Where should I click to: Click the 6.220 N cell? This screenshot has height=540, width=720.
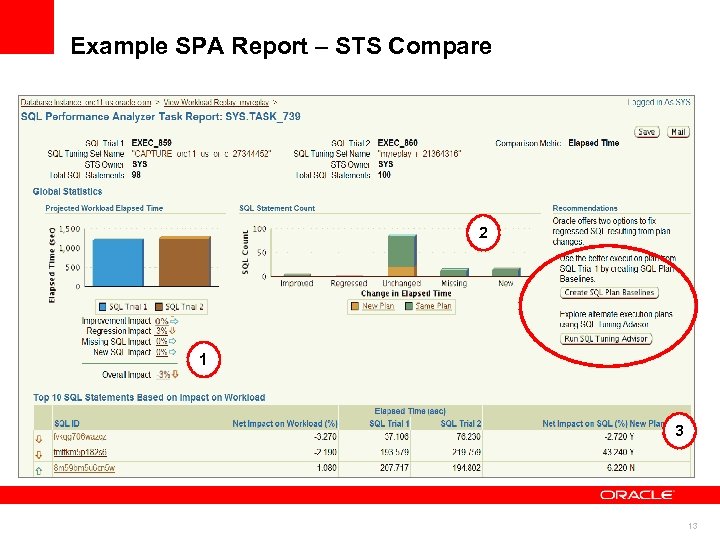[x=620, y=468]
